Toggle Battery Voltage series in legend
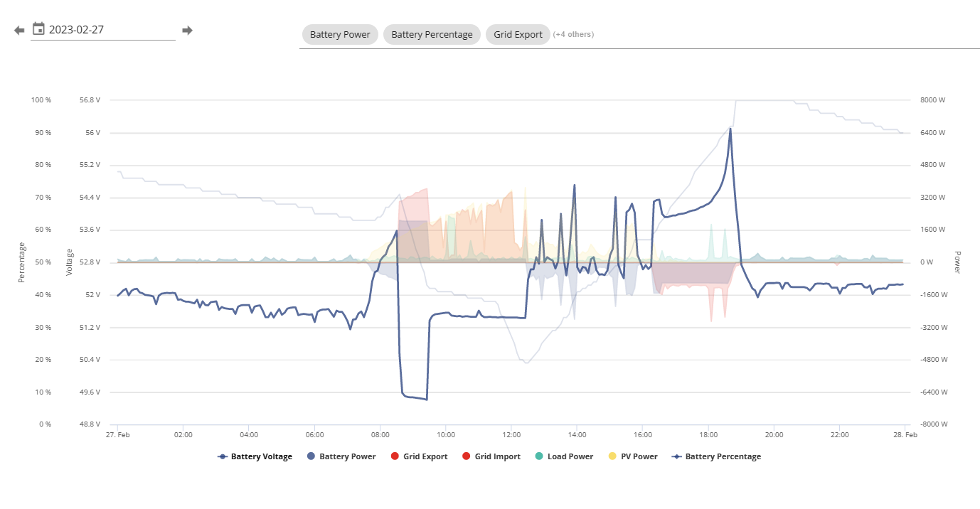The height and width of the screenshot is (509, 980). click(x=255, y=456)
